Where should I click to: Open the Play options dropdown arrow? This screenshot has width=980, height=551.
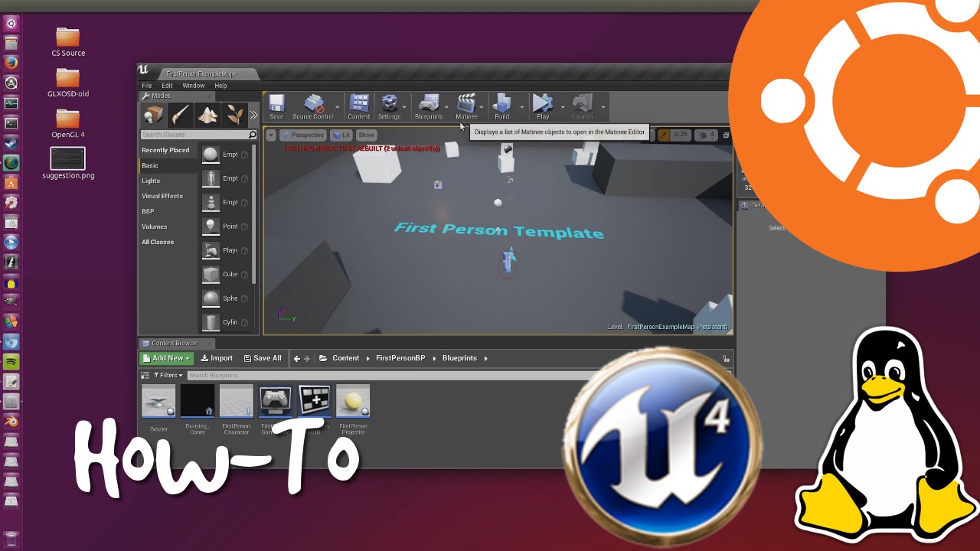click(563, 107)
